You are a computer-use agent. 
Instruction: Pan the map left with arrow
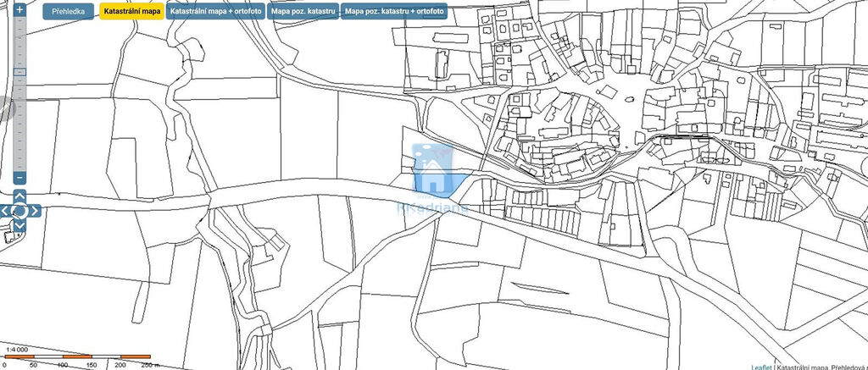point(6,211)
